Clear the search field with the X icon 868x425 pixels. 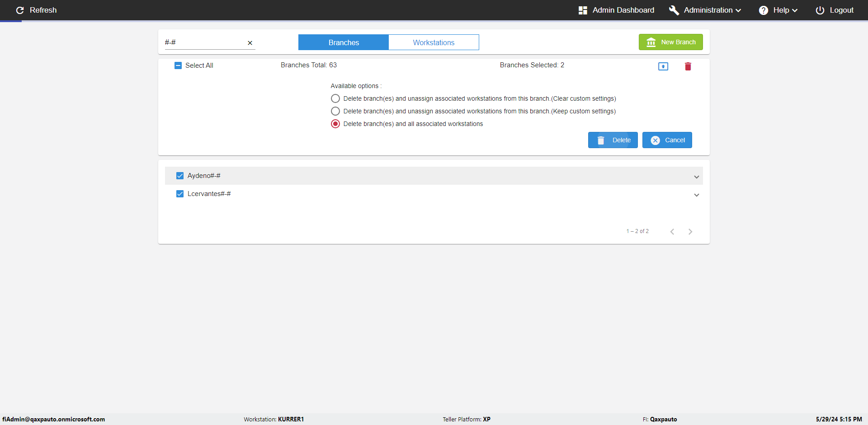pyautogui.click(x=250, y=43)
